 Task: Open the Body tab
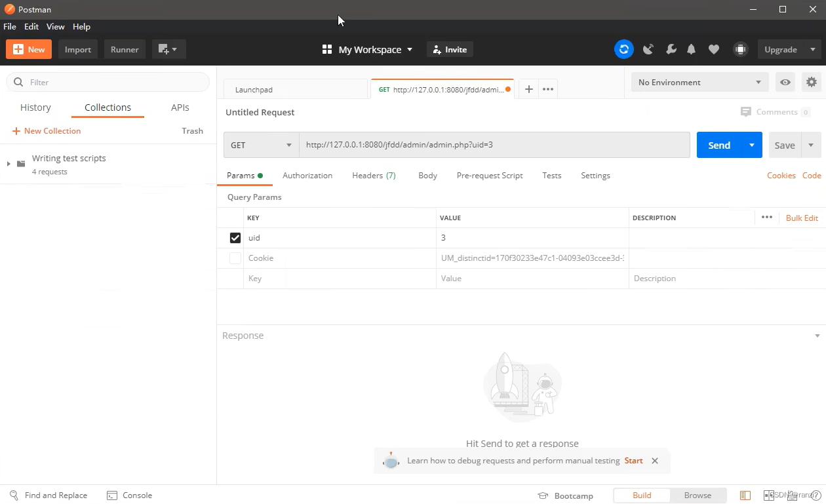pyautogui.click(x=427, y=176)
